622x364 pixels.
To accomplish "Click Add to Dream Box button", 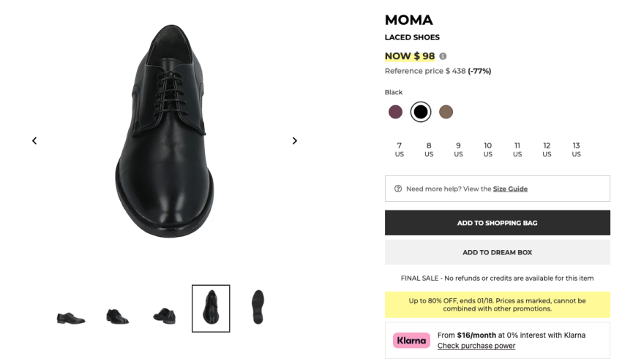I will (x=497, y=252).
